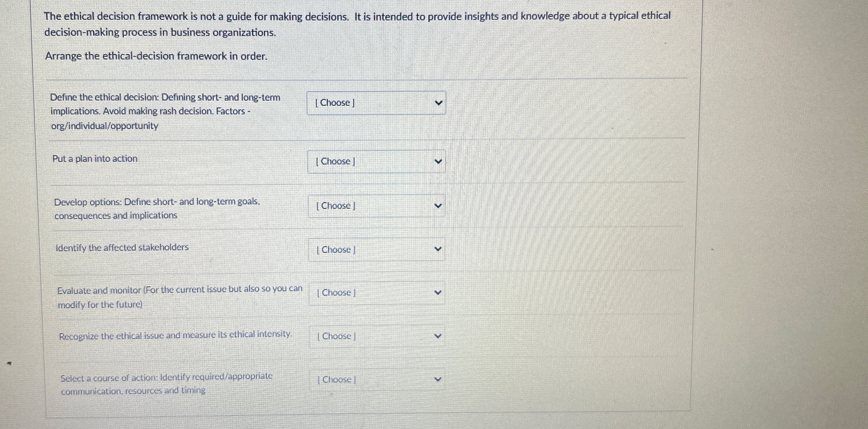Open the Choose dropdown for 'Evaluate and monitor'
Screen dimensions: 868x429
click(x=376, y=293)
